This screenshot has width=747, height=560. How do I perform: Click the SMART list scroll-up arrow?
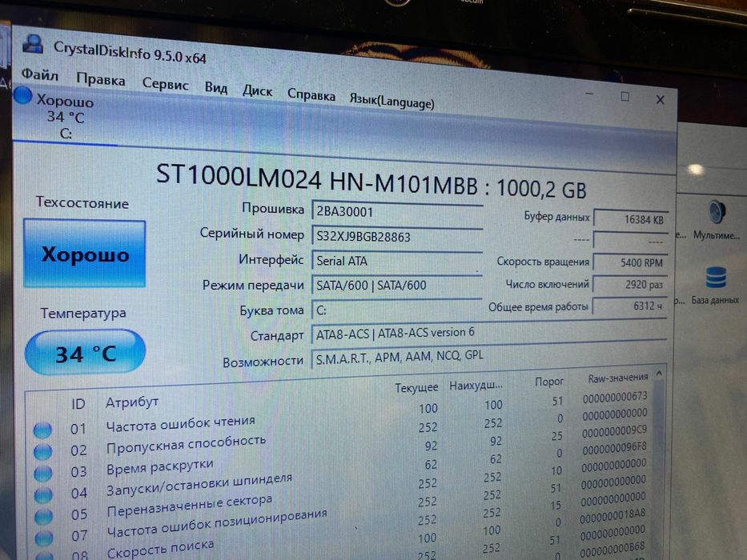[x=660, y=374]
